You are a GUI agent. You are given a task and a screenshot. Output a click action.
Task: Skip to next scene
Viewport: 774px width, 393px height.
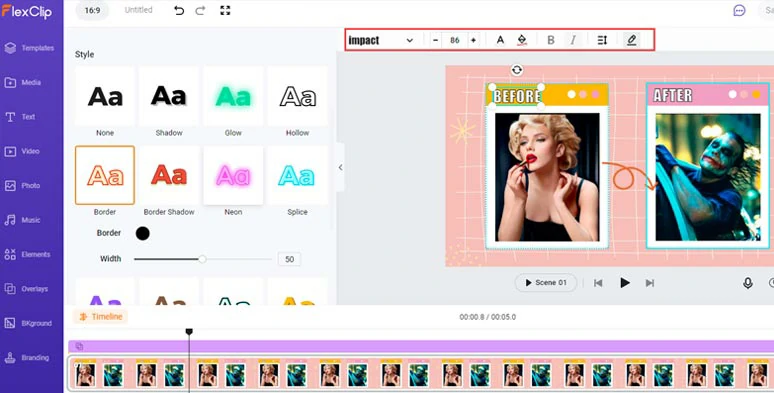(650, 283)
